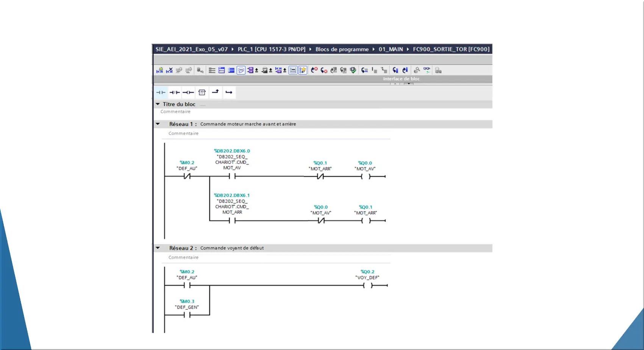644x350 pixels.
Task: Click the Delete network toolbar icon
Action: pyautogui.click(x=169, y=70)
